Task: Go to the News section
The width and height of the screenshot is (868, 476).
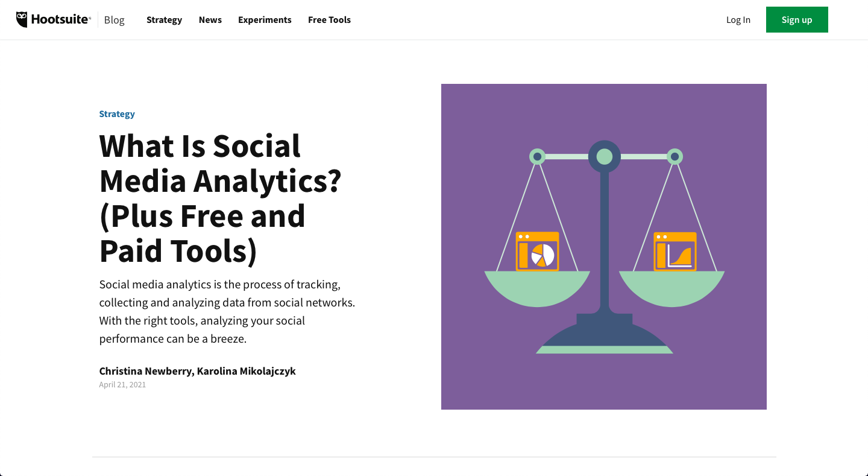Action: (x=210, y=20)
